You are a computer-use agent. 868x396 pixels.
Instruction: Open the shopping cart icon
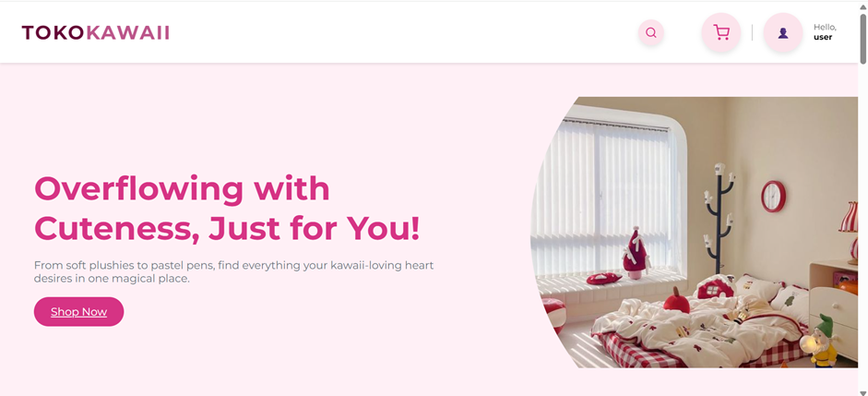click(x=721, y=32)
